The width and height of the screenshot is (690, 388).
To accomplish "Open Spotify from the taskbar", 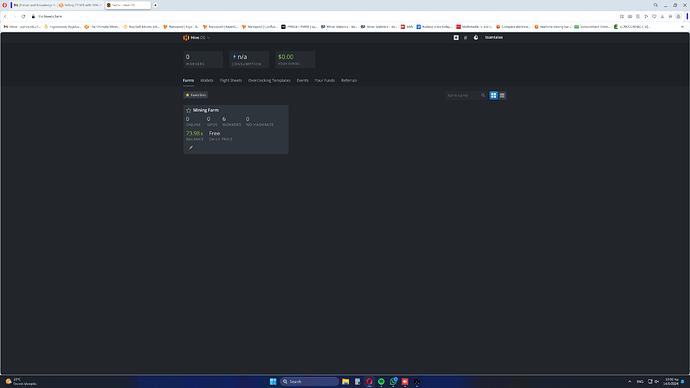I will pyautogui.click(x=381, y=381).
